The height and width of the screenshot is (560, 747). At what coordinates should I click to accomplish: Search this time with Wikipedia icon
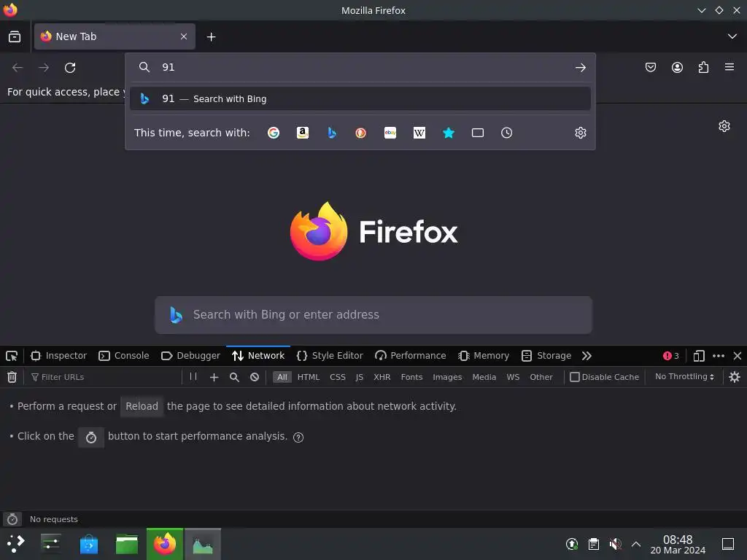(419, 133)
